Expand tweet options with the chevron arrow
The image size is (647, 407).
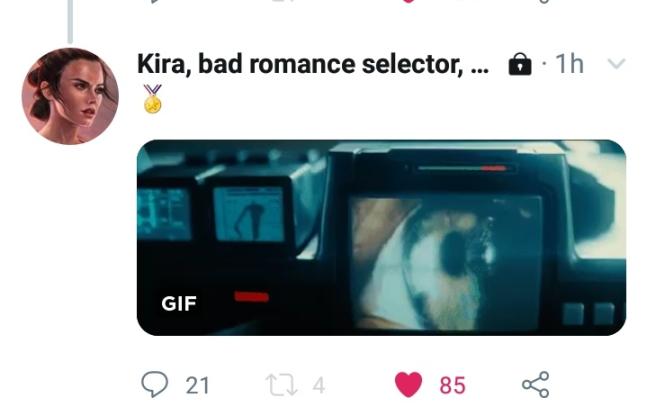tap(617, 64)
